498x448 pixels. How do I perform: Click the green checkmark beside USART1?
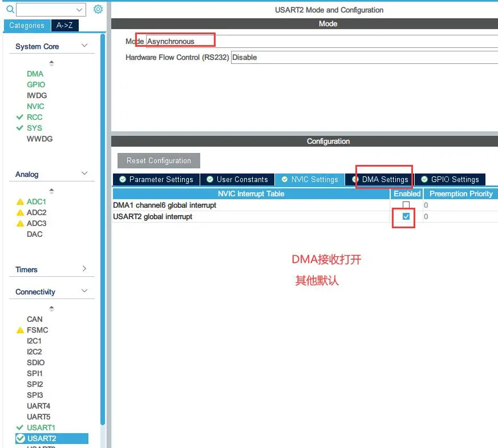(x=20, y=427)
